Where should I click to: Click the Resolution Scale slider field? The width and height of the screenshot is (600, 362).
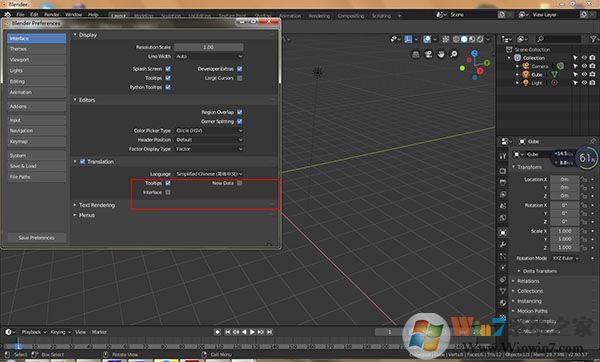(209, 47)
